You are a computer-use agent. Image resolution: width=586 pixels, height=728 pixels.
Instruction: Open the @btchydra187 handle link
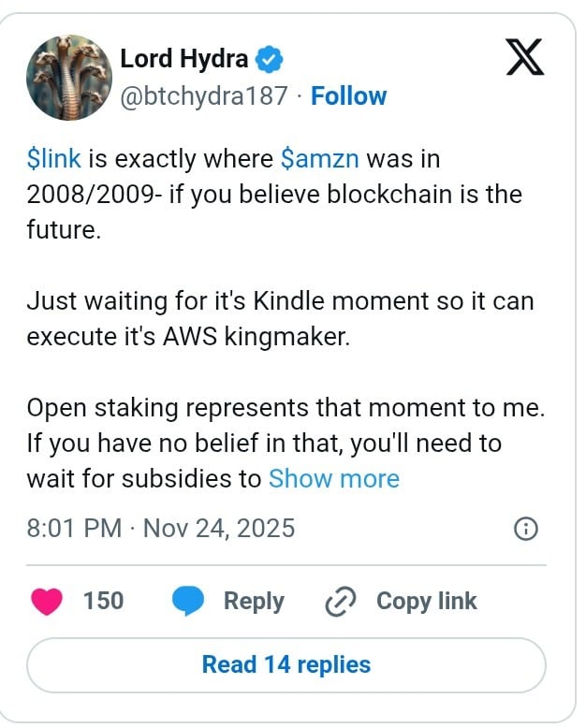[203, 95]
